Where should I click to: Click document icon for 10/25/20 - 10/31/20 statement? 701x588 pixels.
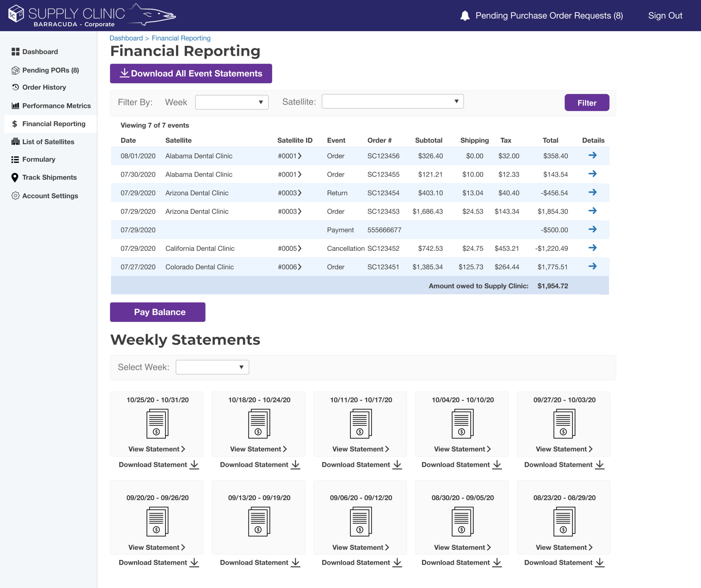(157, 424)
